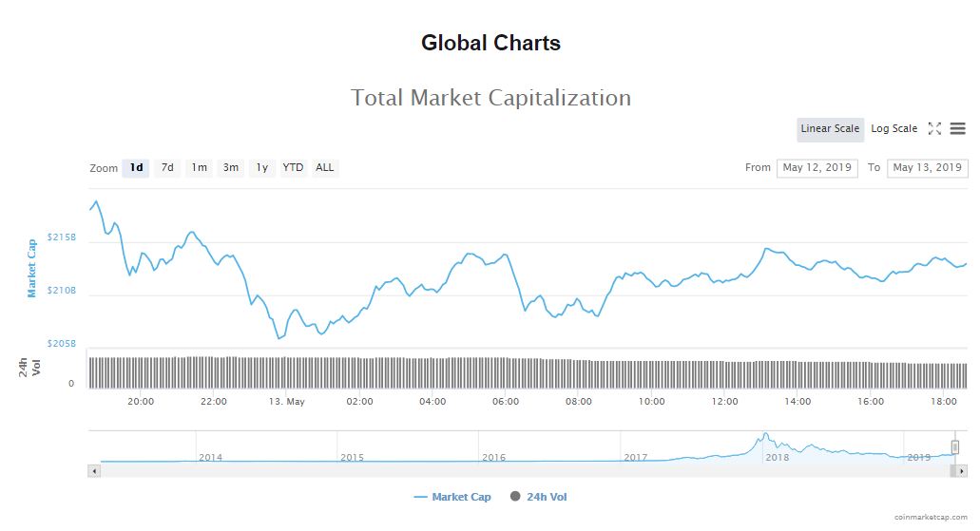Toggle Market Cap series in legend

pyautogui.click(x=452, y=497)
